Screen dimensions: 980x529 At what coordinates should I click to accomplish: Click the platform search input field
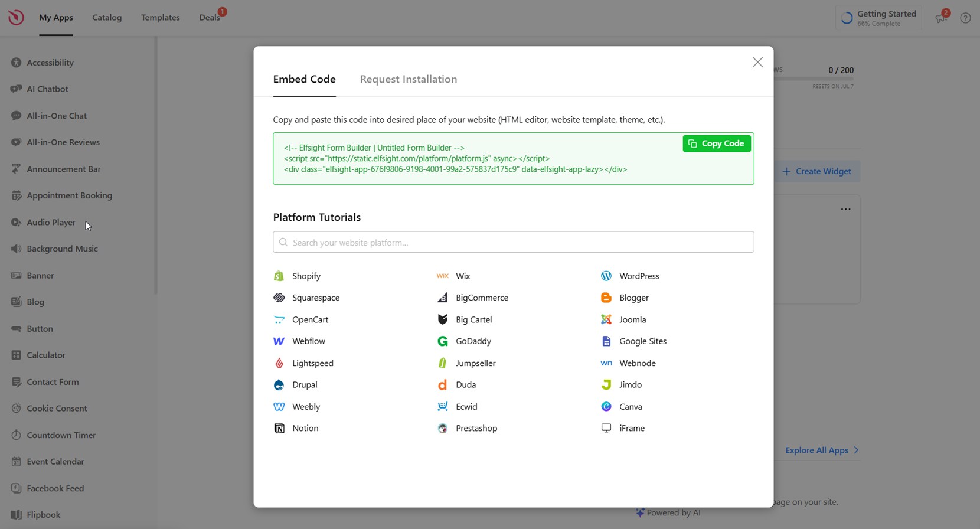513,242
